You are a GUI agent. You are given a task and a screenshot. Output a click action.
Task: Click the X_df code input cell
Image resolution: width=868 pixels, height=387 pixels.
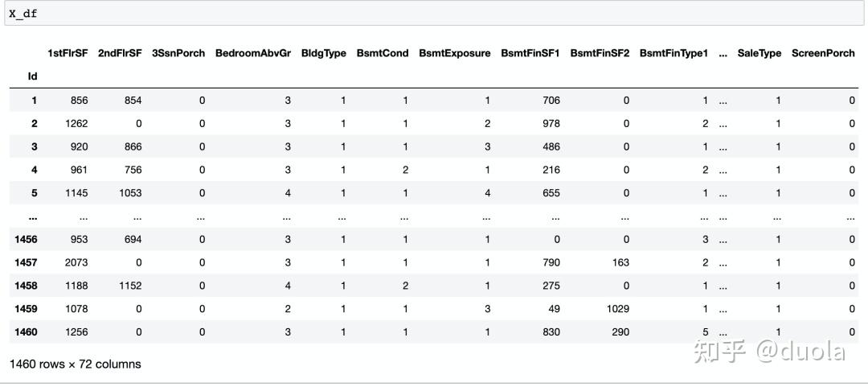click(434, 14)
